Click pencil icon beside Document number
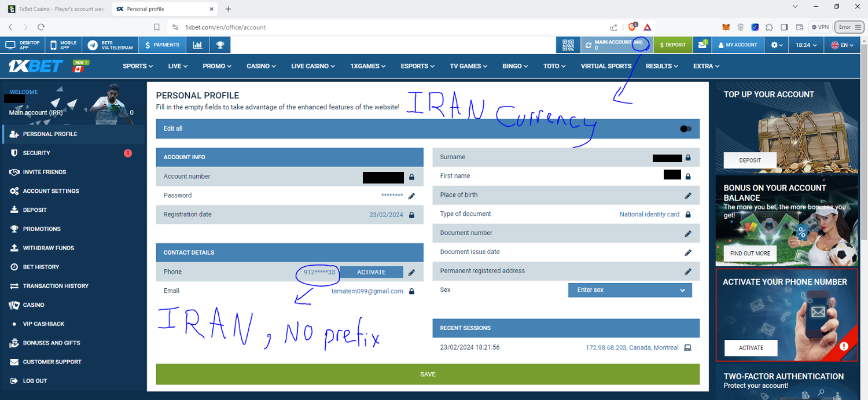Image resolution: width=868 pixels, height=400 pixels. (x=687, y=233)
